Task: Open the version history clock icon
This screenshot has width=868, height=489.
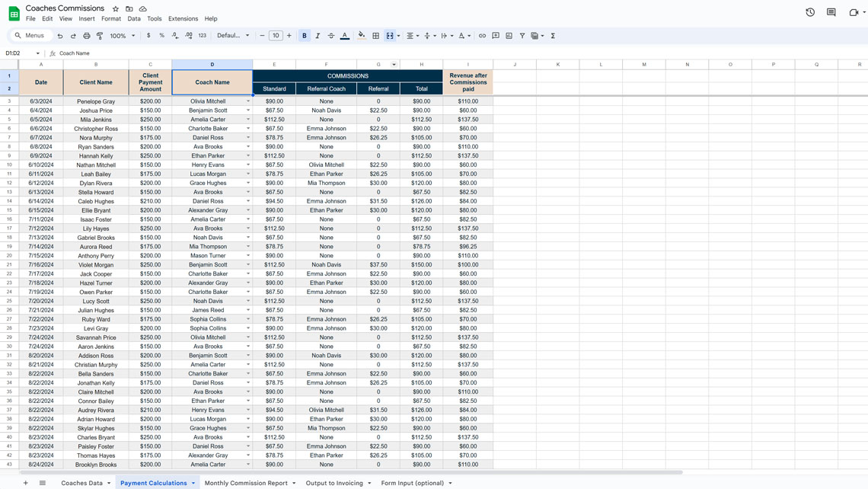Action: (810, 12)
